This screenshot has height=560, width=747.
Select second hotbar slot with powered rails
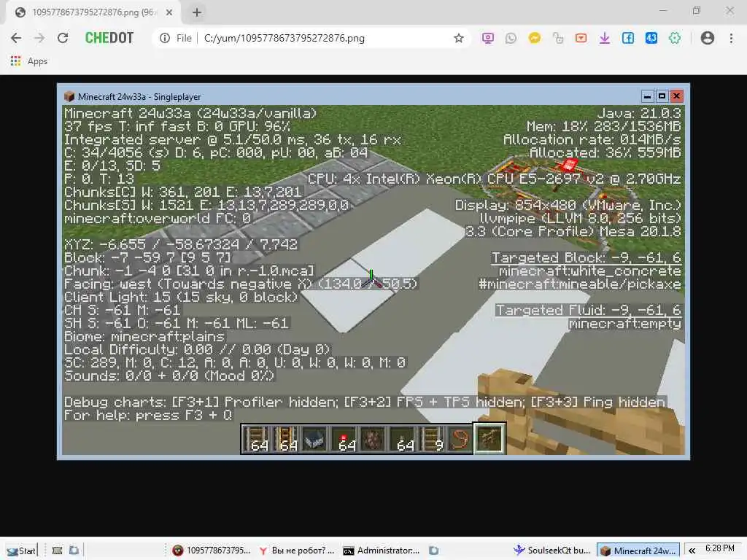285,438
